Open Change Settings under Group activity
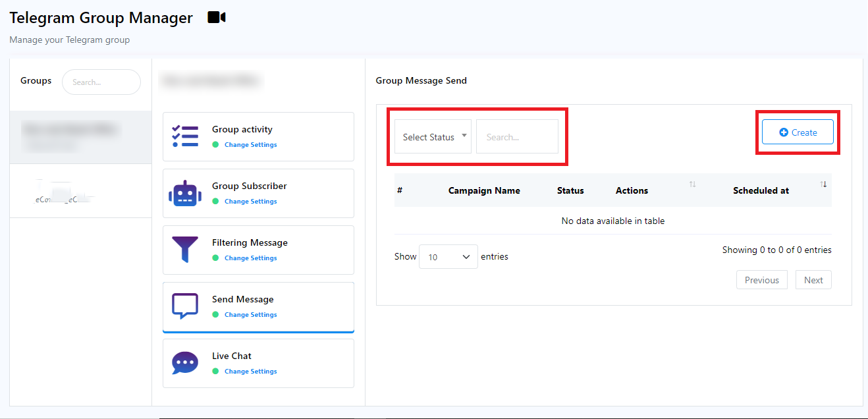 point(250,145)
